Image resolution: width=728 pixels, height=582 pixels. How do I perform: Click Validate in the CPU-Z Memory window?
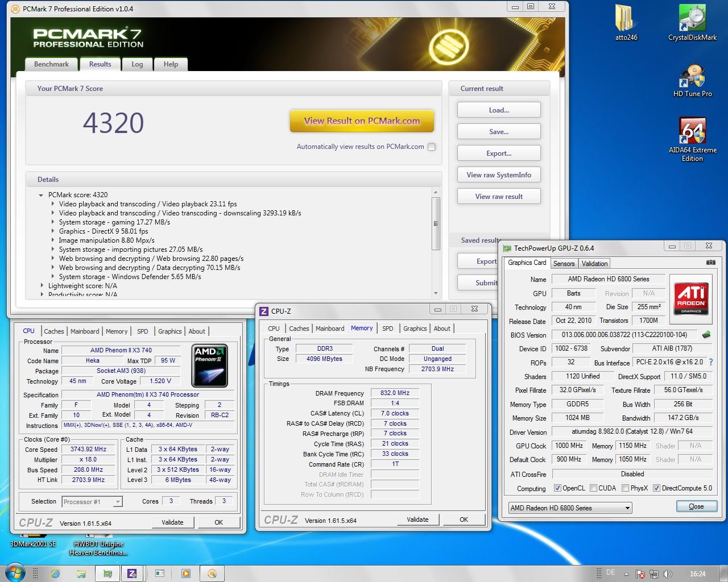coord(417,519)
